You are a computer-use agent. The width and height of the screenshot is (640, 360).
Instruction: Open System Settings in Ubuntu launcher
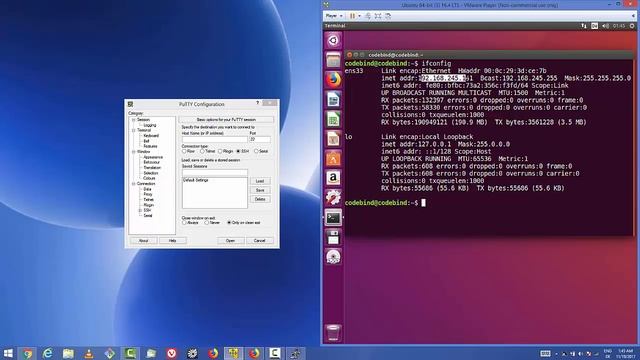pos(333,198)
